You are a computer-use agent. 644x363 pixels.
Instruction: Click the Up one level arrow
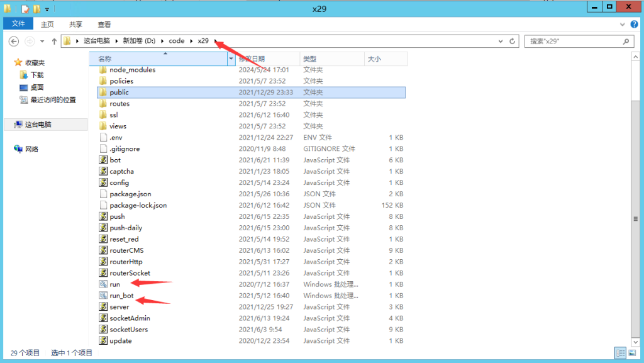click(x=55, y=42)
